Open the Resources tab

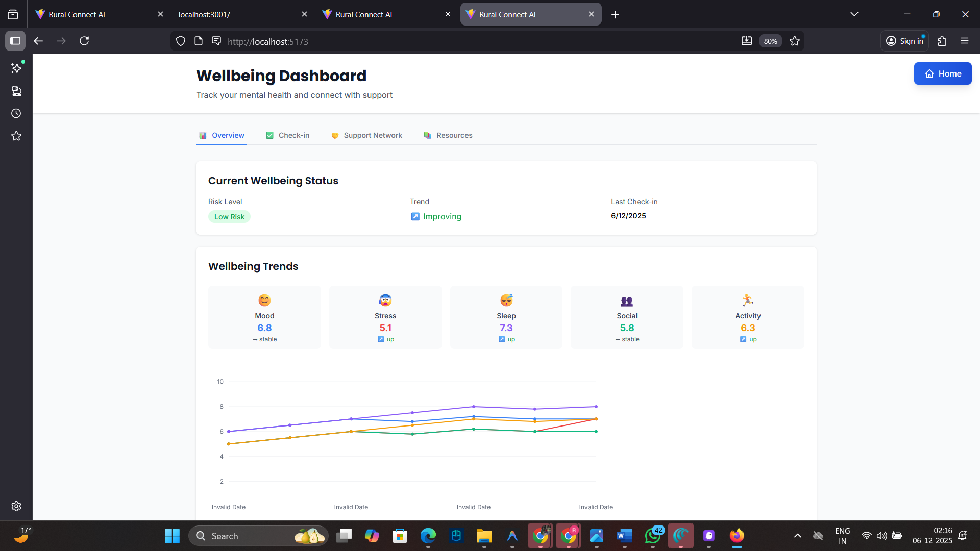448,135
